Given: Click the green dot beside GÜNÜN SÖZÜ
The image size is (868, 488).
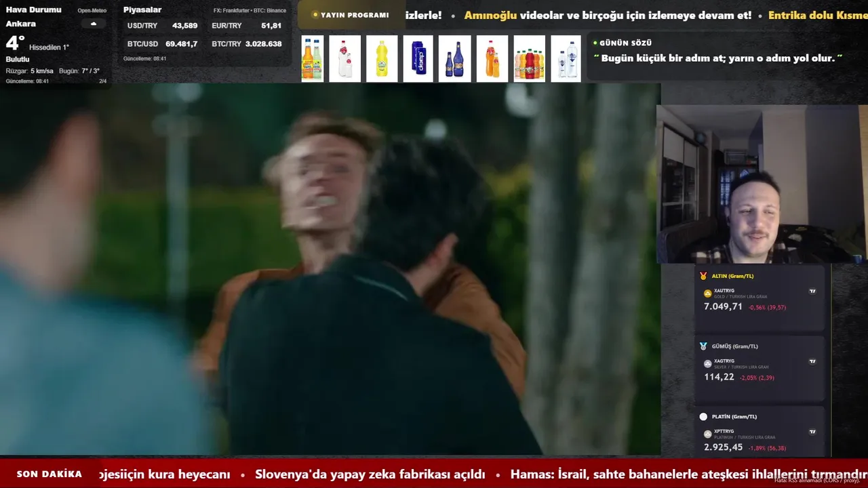Looking at the screenshot, I should coord(595,43).
